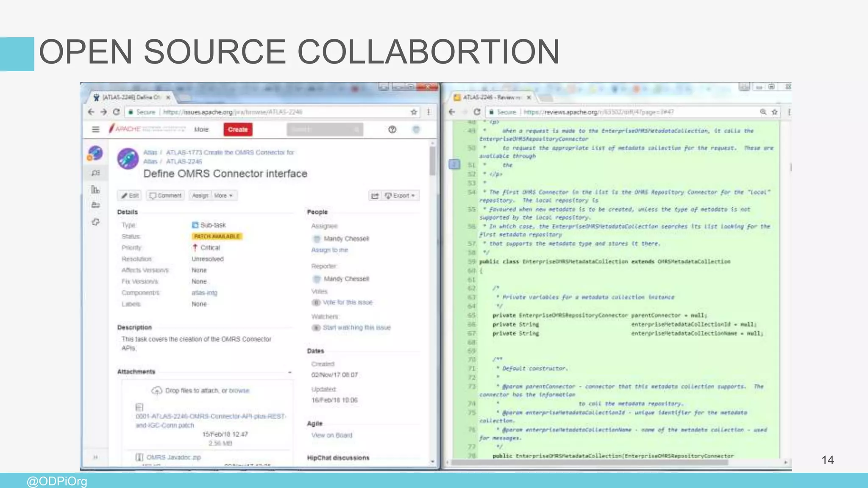Open ATLAS-1773 parent issue link
Screen dimensions: 868x488
click(x=230, y=152)
